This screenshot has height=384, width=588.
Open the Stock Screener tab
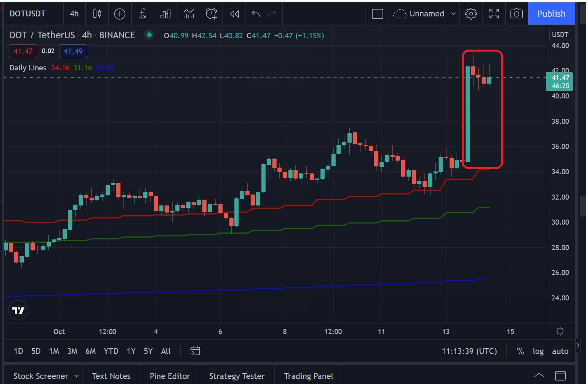(41, 376)
